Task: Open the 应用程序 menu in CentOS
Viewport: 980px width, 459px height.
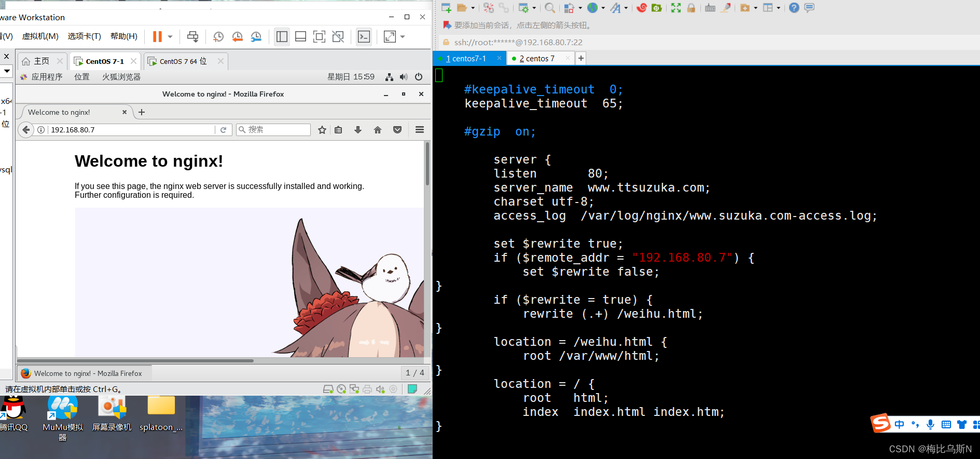Action: tap(42, 77)
